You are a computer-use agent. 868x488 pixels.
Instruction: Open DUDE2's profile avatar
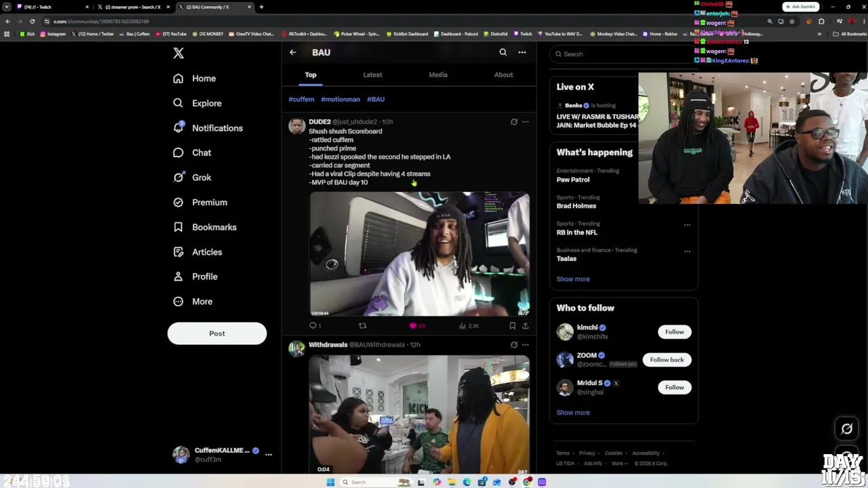pos(297,126)
